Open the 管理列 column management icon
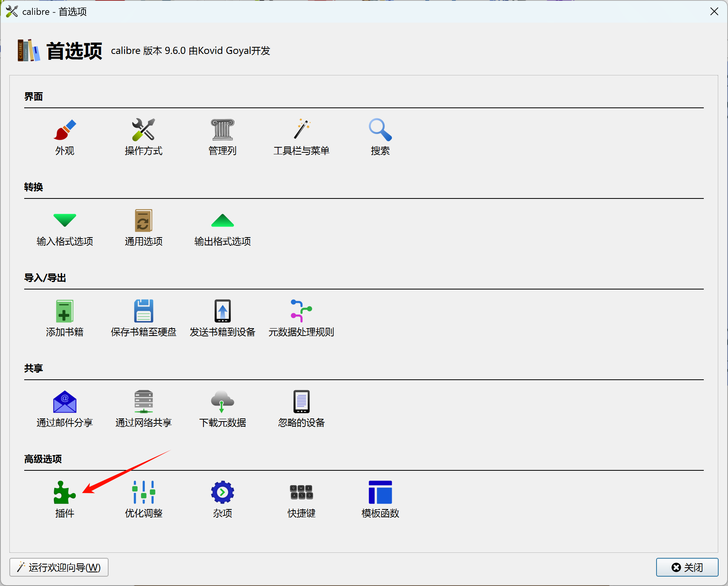Image resolution: width=728 pixels, height=586 pixels. 223,137
